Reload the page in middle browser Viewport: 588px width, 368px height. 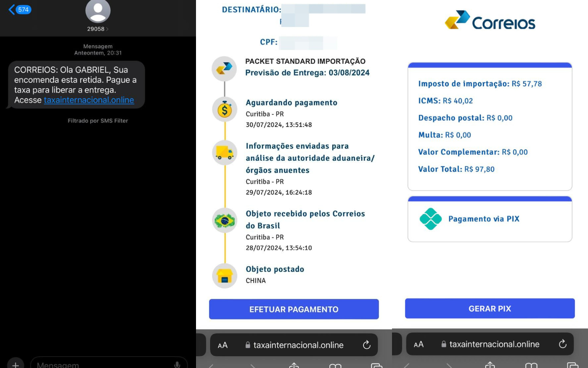pos(367,344)
